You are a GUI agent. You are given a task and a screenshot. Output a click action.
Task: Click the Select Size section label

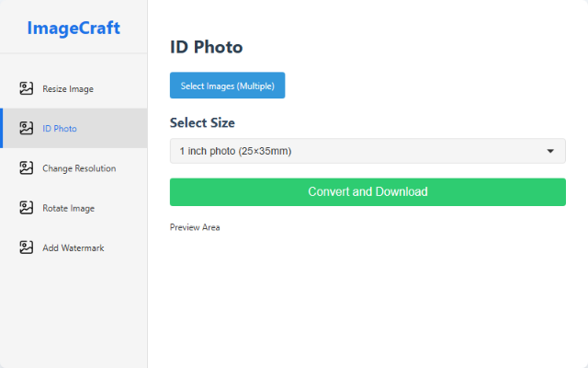pos(202,122)
